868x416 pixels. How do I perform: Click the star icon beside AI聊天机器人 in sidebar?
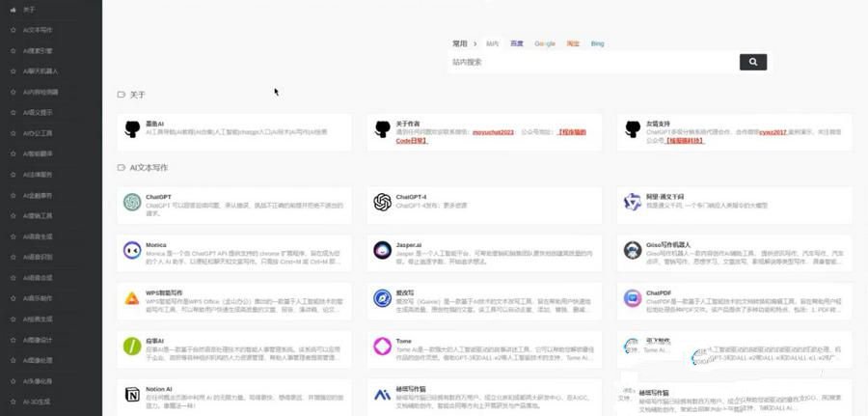click(13, 71)
